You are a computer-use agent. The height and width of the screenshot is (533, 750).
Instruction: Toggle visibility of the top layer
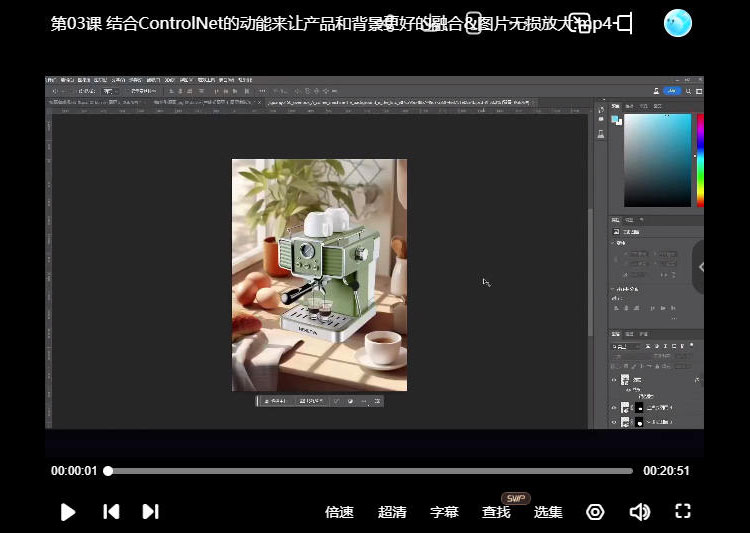point(615,381)
